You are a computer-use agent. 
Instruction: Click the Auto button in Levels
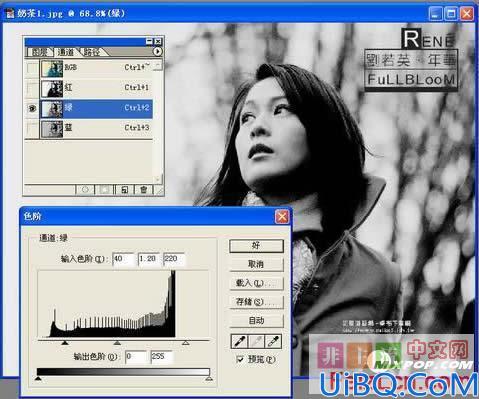coord(256,321)
